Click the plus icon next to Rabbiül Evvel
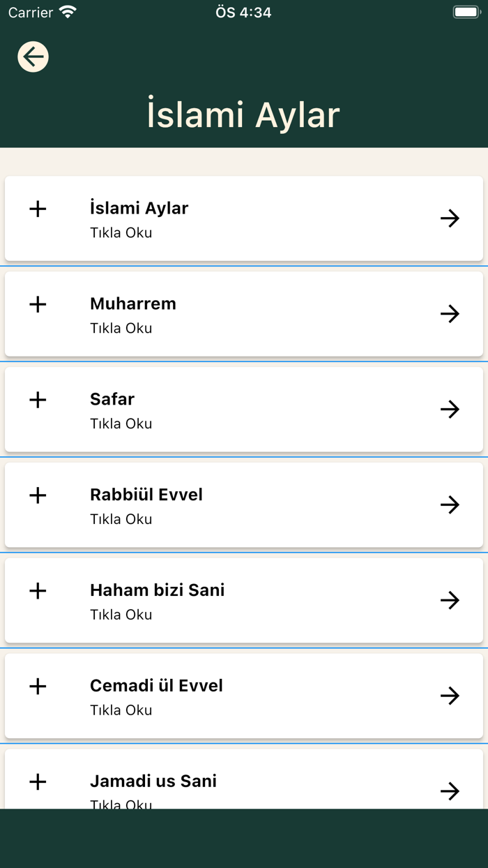Image resolution: width=488 pixels, height=868 pixels. click(x=38, y=495)
